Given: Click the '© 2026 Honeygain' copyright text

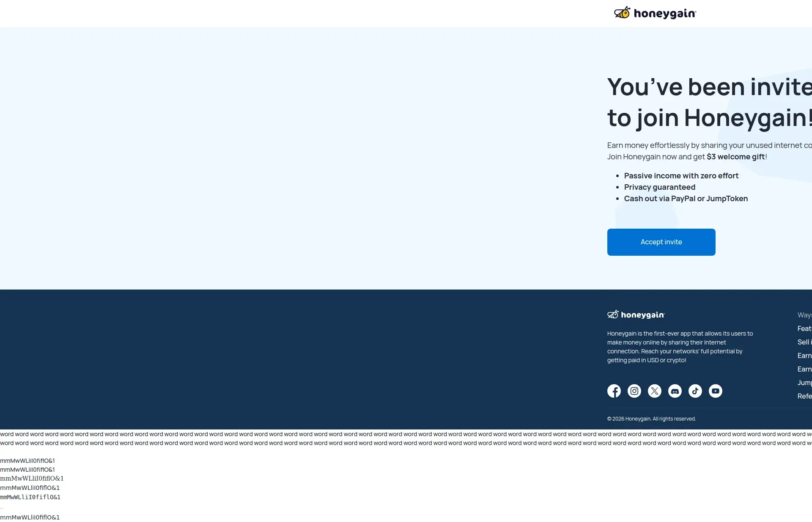Looking at the screenshot, I should pyautogui.click(x=651, y=419).
